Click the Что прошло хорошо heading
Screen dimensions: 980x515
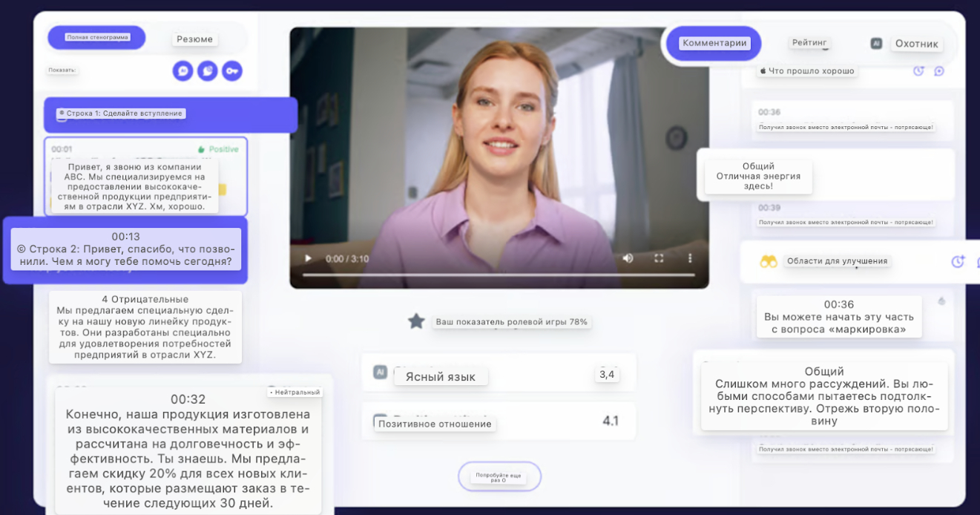pos(807,71)
